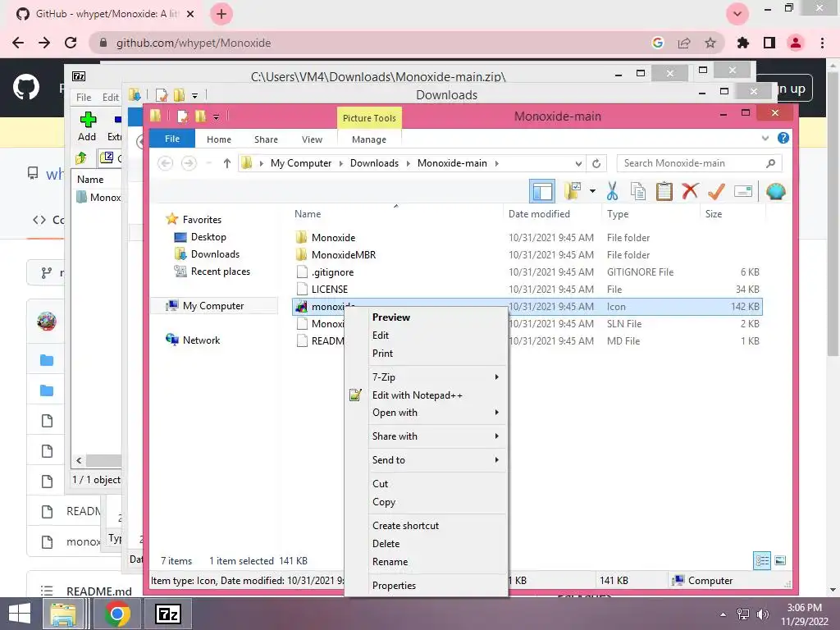This screenshot has width=840, height=630.
Task: Select Edit with Notepad++
Action: (426, 395)
